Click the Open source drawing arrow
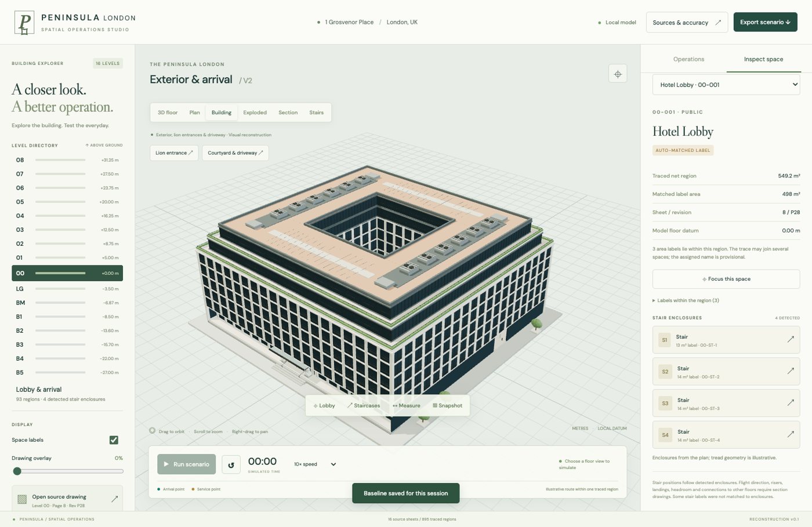812x527 pixels. point(114,499)
